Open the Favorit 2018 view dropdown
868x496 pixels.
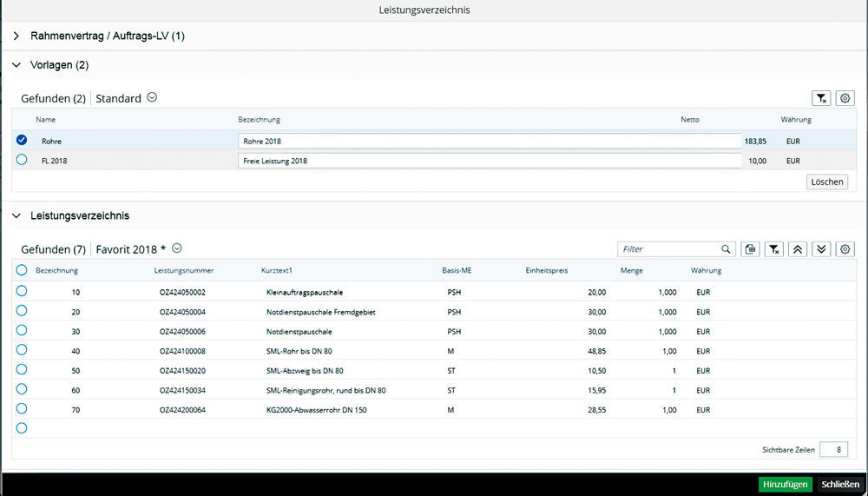point(177,249)
